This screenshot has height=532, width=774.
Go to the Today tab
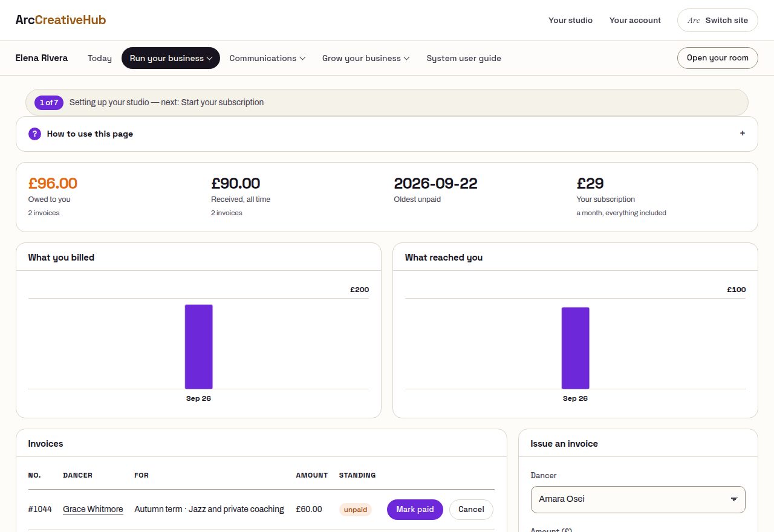coord(100,58)
